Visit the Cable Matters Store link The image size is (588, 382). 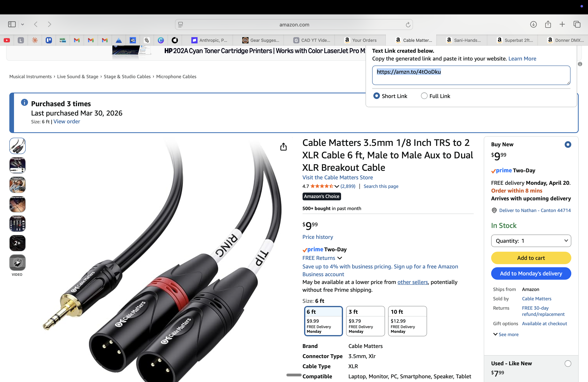click(338, 177)
